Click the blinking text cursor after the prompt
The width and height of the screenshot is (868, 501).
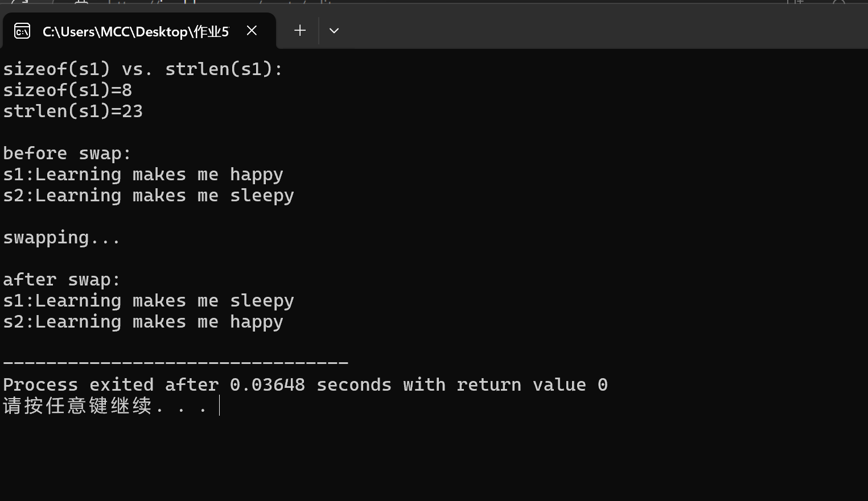point(219,406)
